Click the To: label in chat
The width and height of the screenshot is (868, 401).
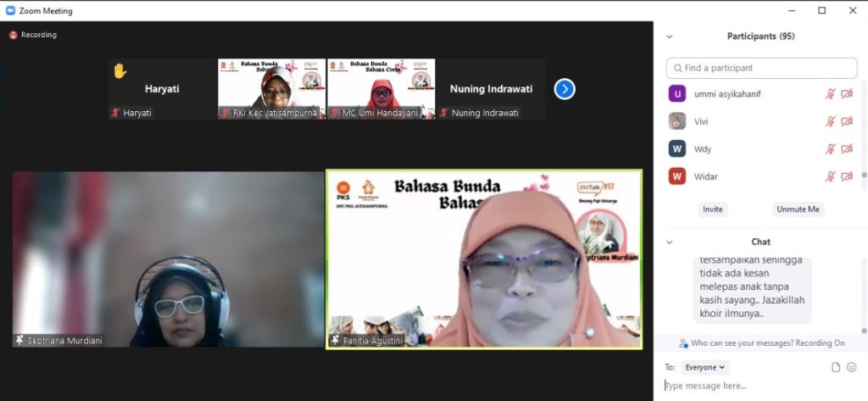click(670, 367)
